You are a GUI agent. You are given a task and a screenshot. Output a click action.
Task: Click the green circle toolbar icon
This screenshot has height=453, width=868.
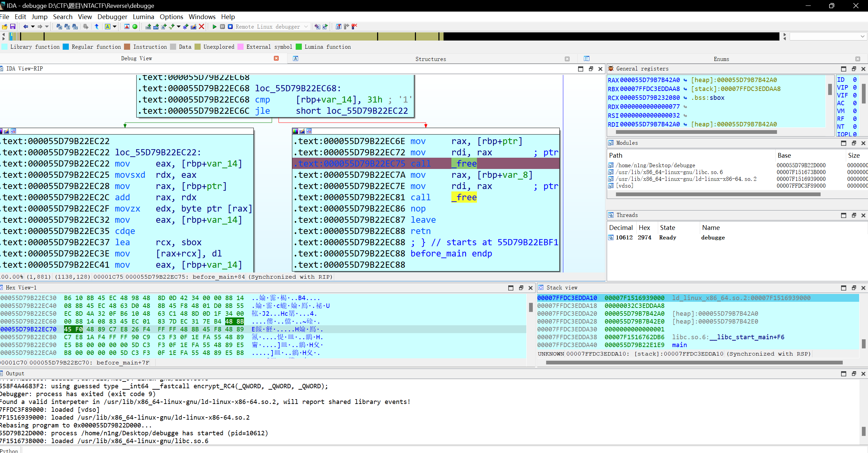tap(135, 27)
